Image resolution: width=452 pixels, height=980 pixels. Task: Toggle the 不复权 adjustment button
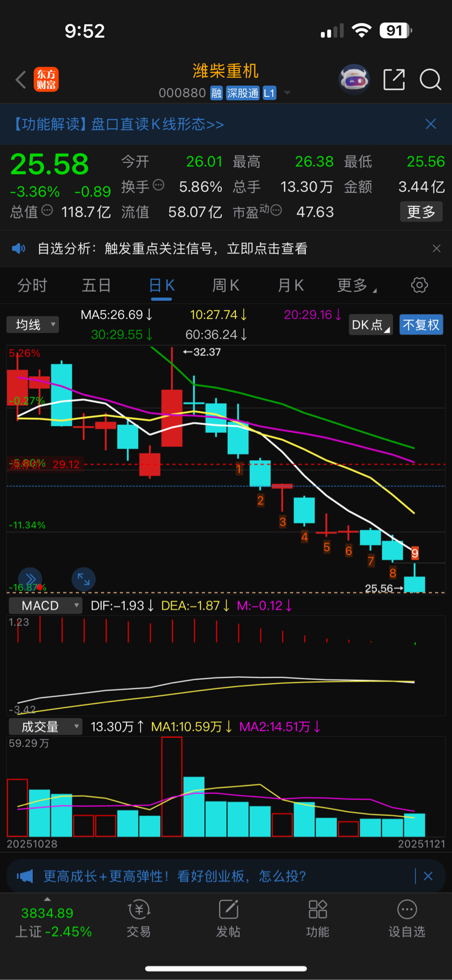click(x=421, y=325)
